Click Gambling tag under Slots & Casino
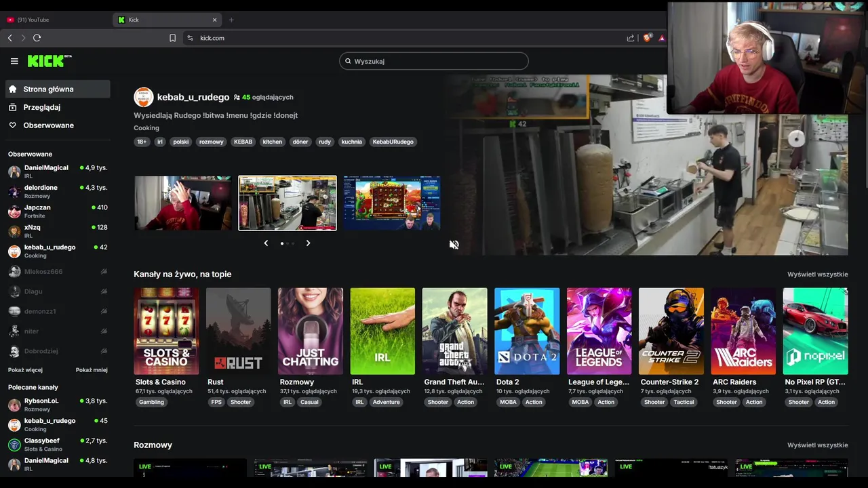868x488 pixels. (151, 402)
